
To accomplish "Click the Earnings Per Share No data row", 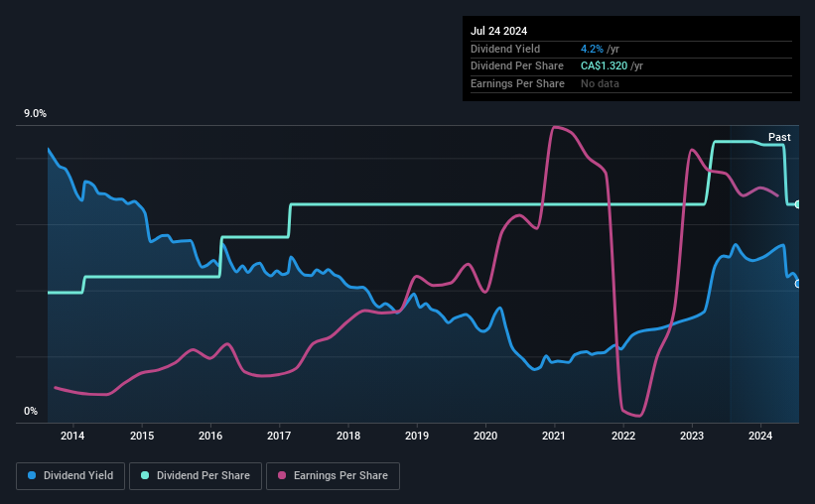I will pos(631,83).
